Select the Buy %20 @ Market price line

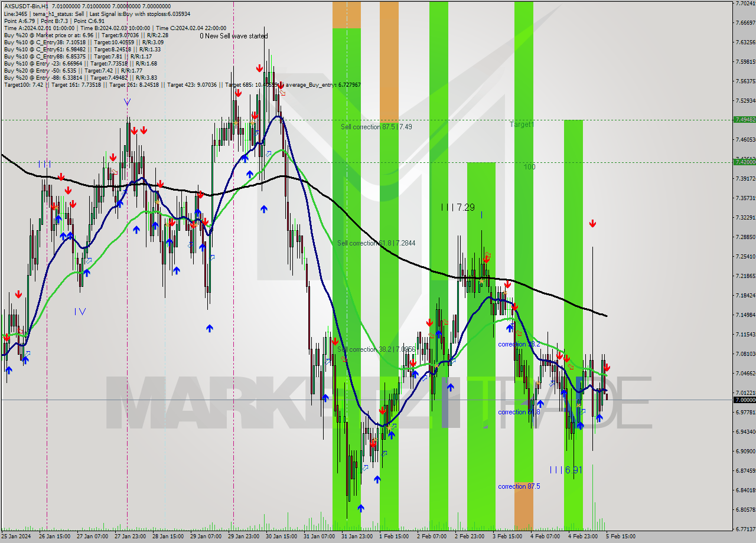pyautogui.click(x=86, y=35)
